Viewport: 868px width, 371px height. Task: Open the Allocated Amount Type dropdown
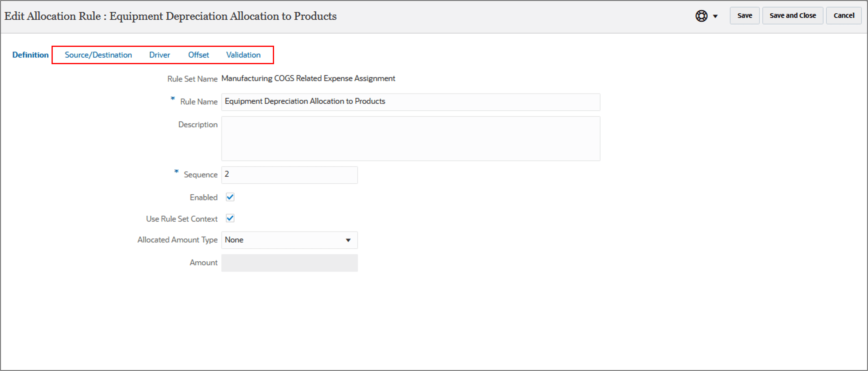tap(349, 240)
